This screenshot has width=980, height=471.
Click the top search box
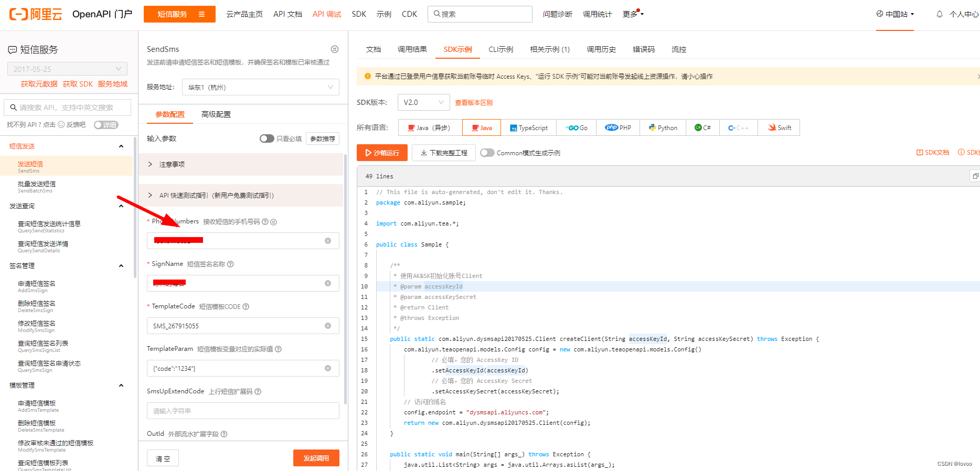tap(480, 14)
